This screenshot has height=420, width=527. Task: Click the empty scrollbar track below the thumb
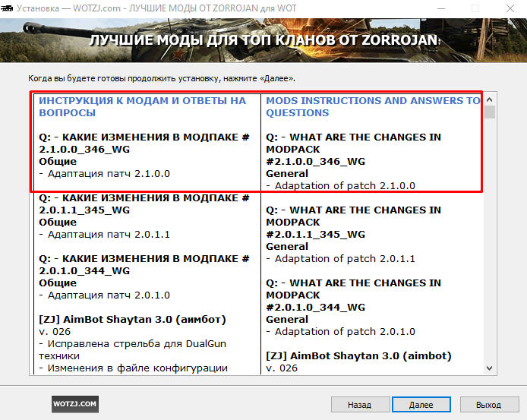point(491,243)
